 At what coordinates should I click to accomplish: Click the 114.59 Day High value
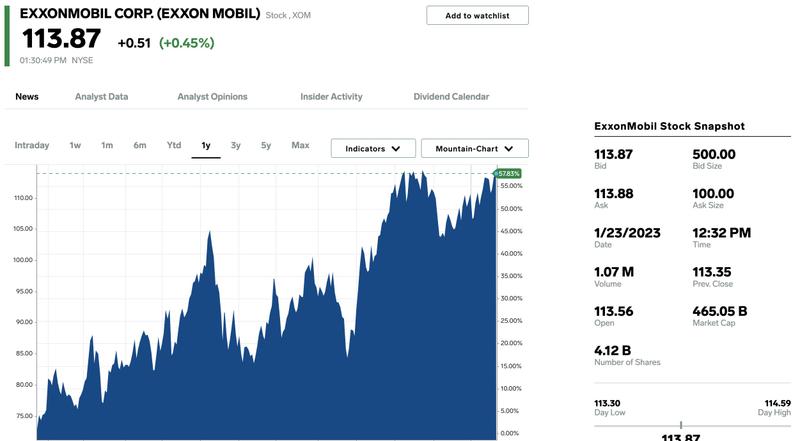coord(777,403)
